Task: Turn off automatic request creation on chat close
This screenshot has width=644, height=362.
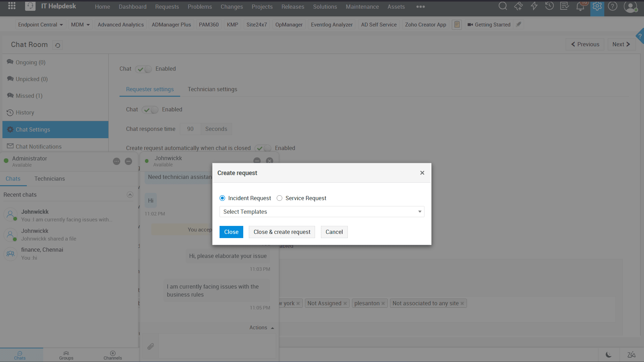Action: [263, 148]
